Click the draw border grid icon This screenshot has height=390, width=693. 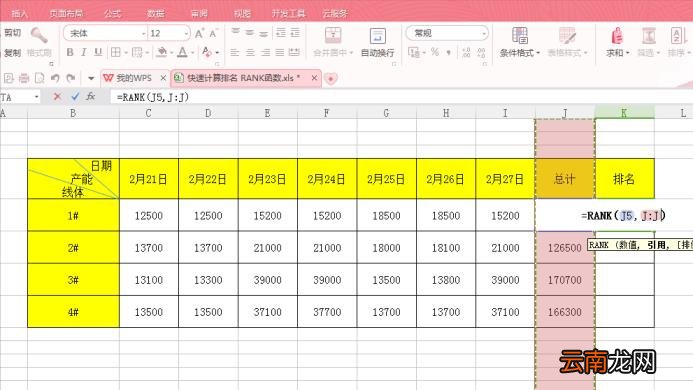pos(137,53)
